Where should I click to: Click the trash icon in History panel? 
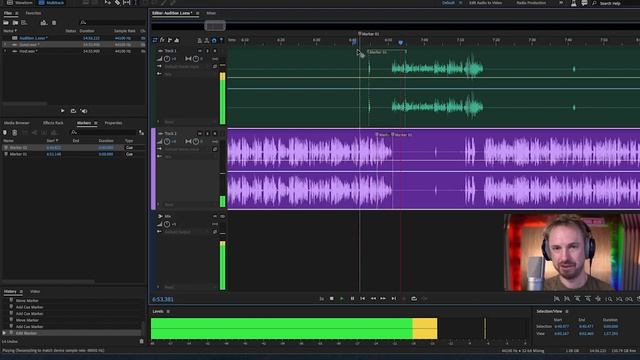142,341
